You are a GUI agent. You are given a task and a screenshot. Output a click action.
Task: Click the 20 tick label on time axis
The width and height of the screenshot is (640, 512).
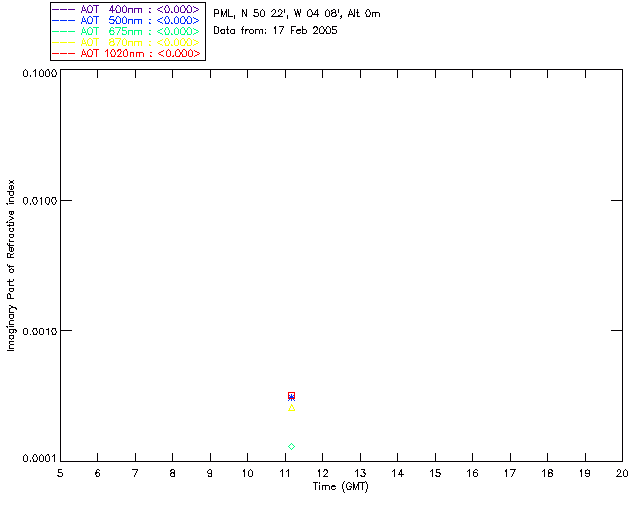pyautogui.click(x=621, y=473)
